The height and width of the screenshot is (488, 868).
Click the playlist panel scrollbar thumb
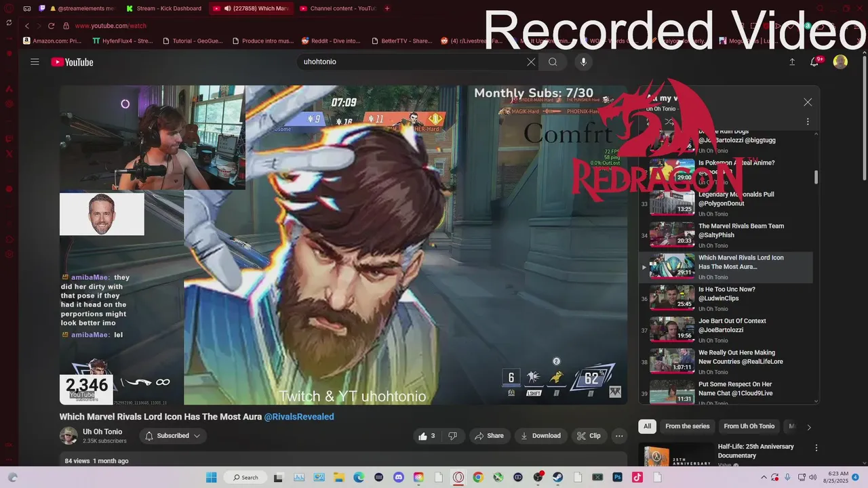pos(816,177)
